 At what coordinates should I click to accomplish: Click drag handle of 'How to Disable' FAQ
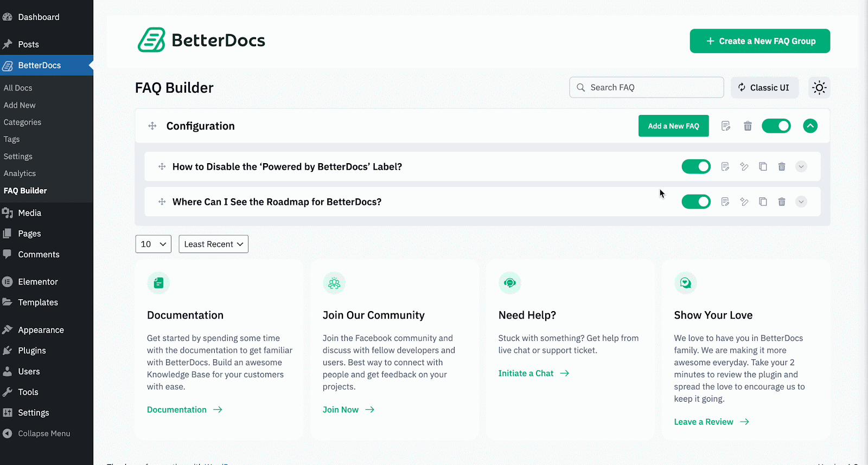(x=162, y=166)
